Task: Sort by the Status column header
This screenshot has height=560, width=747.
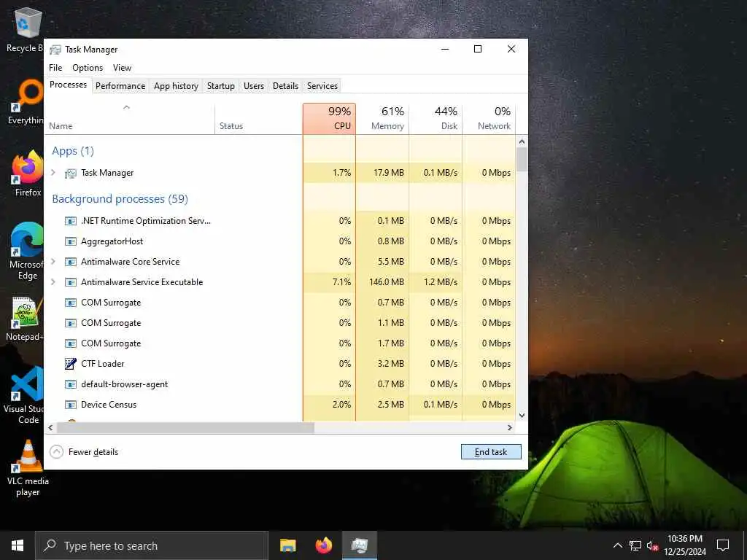Action: pyautogui.click(x=259, y=119)
